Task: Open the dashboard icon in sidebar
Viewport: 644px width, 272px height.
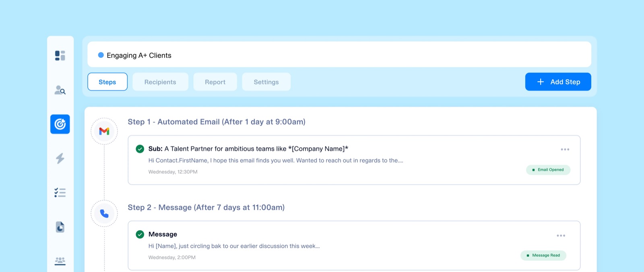Action: coord(60,56)
